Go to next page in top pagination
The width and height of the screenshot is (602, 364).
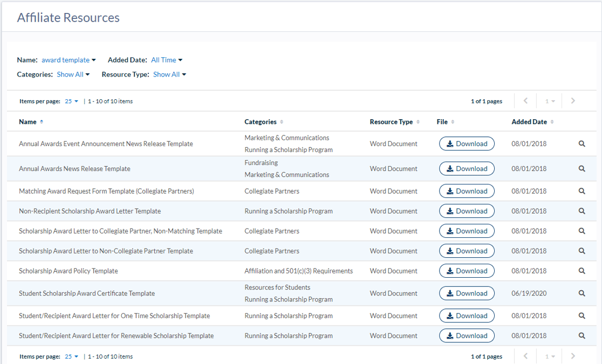[x=573, y=101]
